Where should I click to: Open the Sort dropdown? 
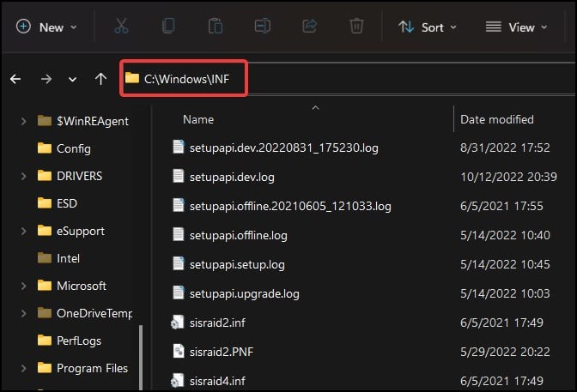pyautogui.click(x=428, y=27)
